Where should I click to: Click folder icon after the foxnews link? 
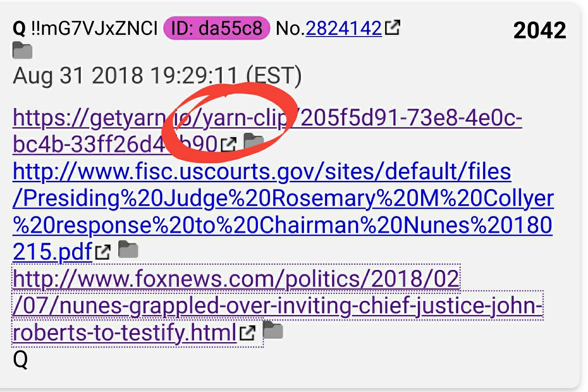273,330
